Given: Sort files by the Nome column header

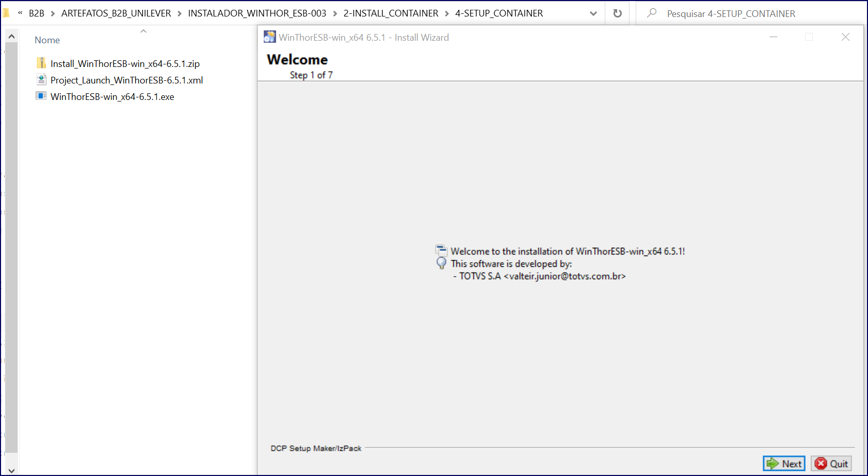Looking at the screenshot, I should [47, 40].
